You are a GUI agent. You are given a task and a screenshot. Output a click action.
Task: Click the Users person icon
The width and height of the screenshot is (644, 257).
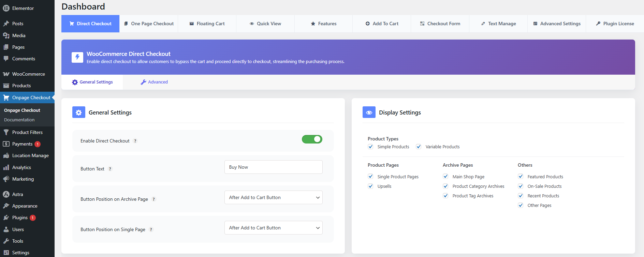point(6,229)
